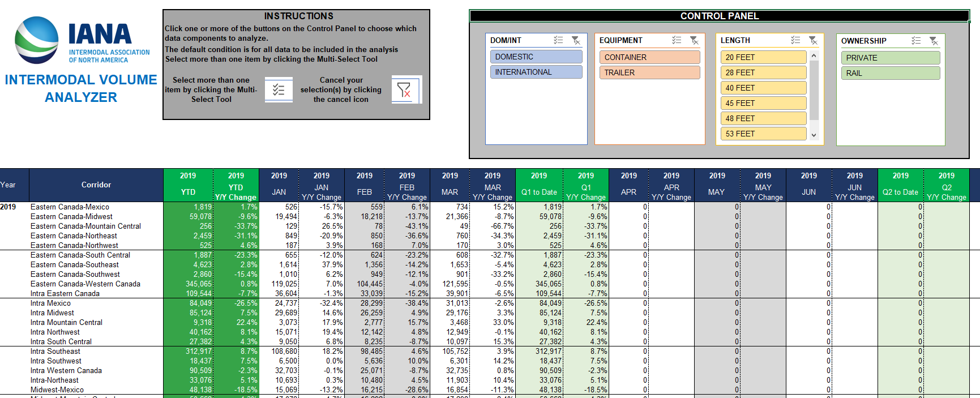The width and height of the screenshot is (980, 398).
Task: Filter equipment by CONTAINER
Action: tap(650, 57)
